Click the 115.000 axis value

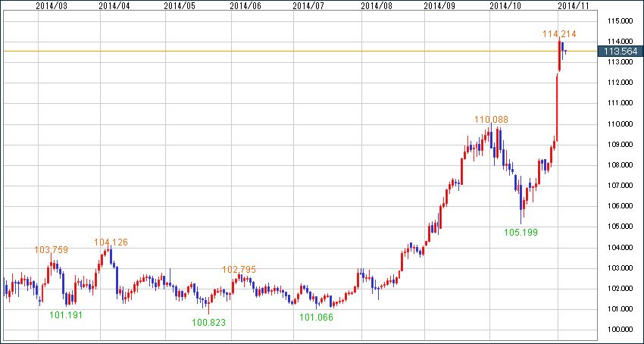tap(621, 21)
